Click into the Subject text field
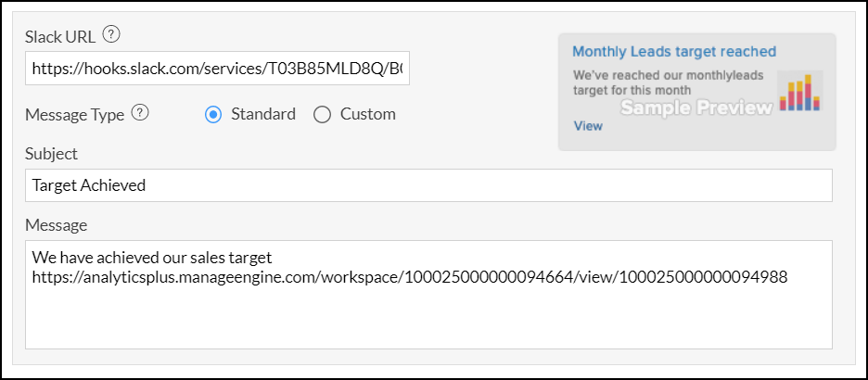The height and width of the screenshot is (380, 868). tap(428, 185)
